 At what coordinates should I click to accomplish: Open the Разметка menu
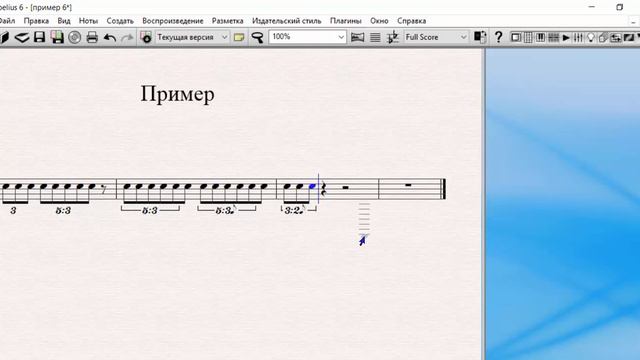pyautogui.click(x=227, y=21)
